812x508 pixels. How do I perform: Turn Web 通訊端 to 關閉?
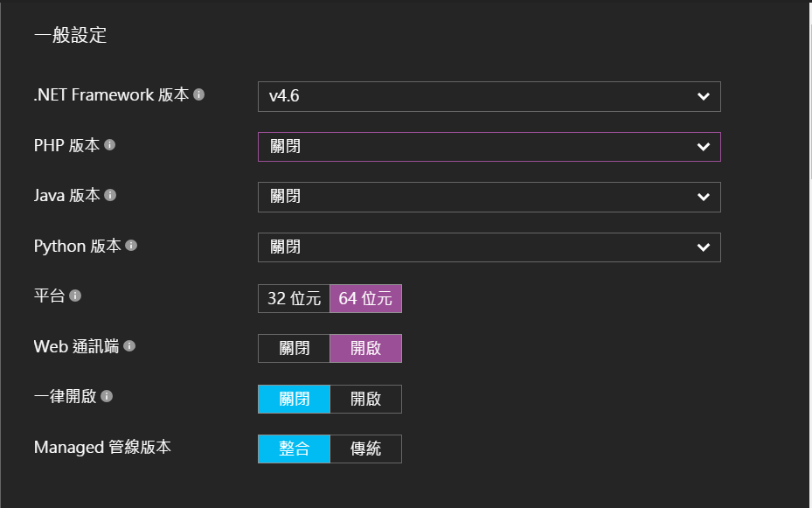coord(294,348)
